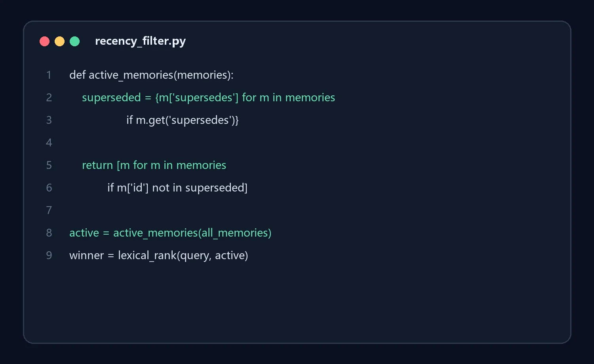Image resolution: width=594 pixels, height=364 pixels.
Task: Click the empty line number 7
Action: (x=49, y=210)
